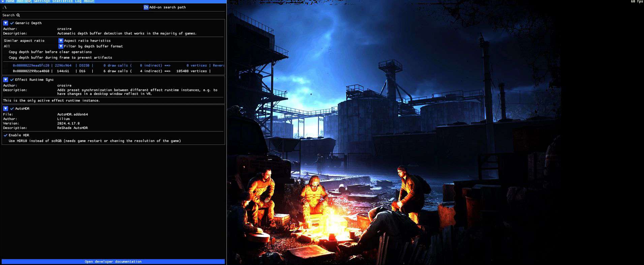Open the Filter by depth buffer format dropdown
Image resolution: width=644 pixels, height=265 pixels.
(x=61, y=46)
